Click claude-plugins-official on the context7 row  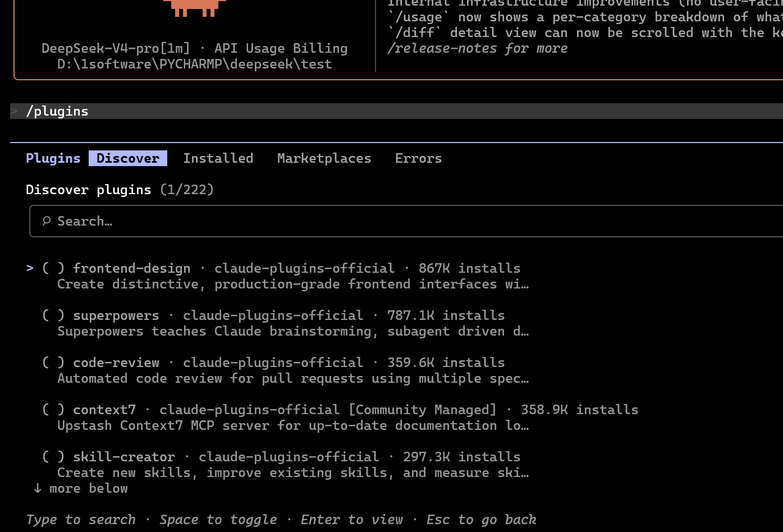click(x=250, y=410)
